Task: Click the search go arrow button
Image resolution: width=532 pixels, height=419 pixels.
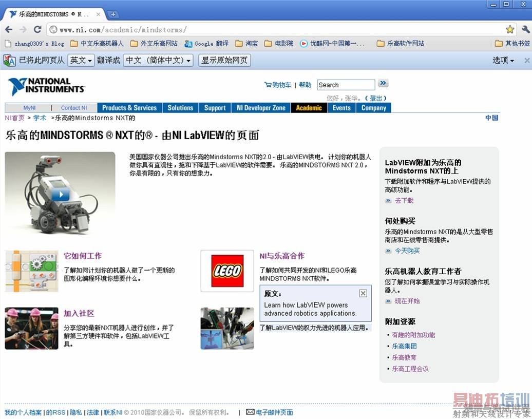Action: click(383, 84)
